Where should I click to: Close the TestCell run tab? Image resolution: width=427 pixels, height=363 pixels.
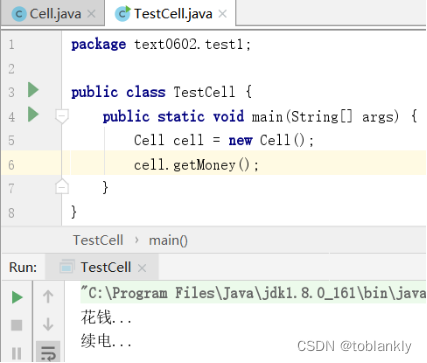pyautogui.click(x=142, y=268)
